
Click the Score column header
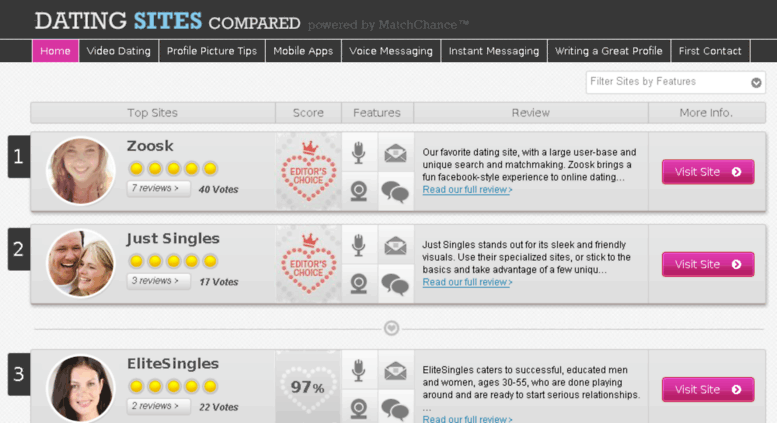[x=308, y=113]
